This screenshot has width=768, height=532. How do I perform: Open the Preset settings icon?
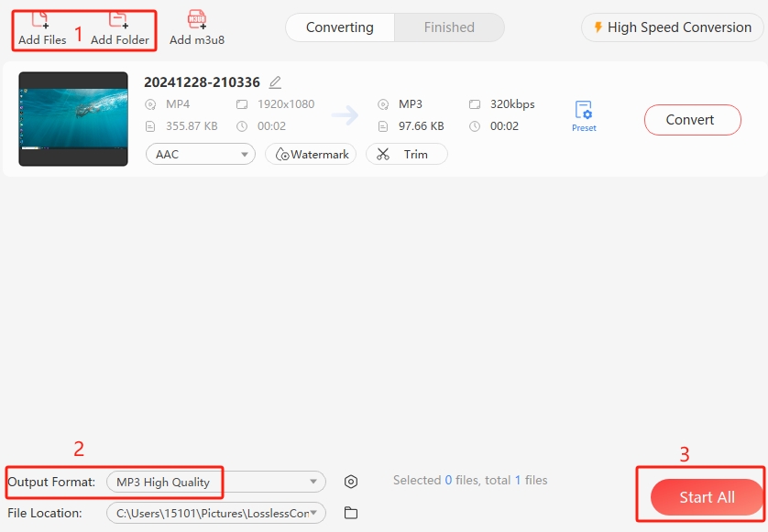(584, 112)
